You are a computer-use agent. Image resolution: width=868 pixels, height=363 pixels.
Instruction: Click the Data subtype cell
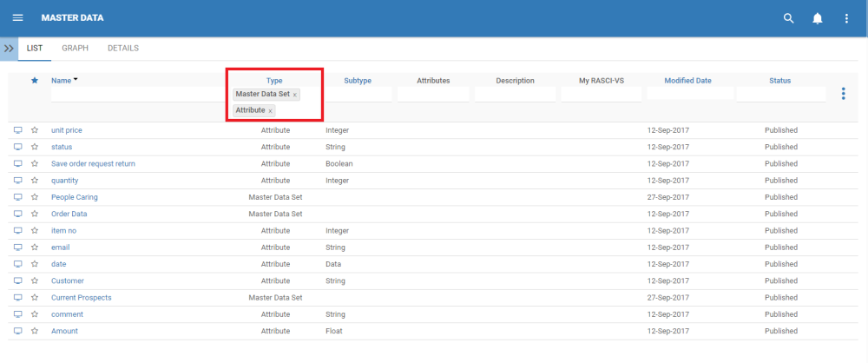coord(333,264)
